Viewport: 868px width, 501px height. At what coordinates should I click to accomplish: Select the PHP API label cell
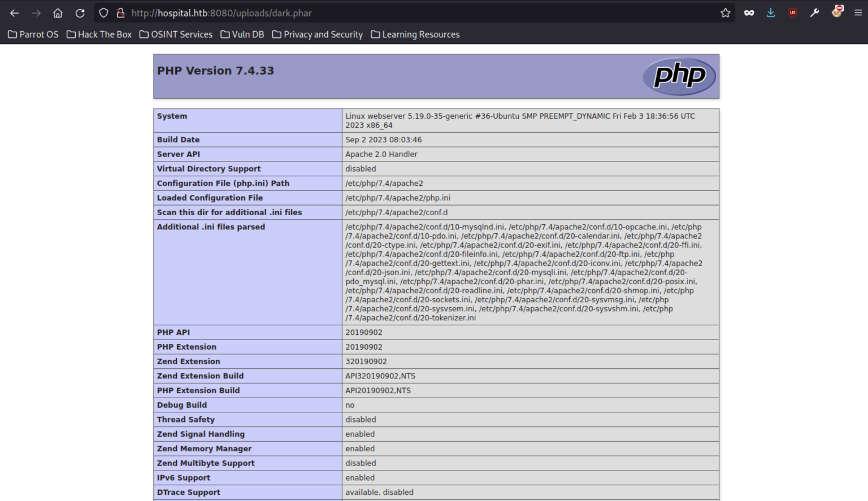coord(248,332)
